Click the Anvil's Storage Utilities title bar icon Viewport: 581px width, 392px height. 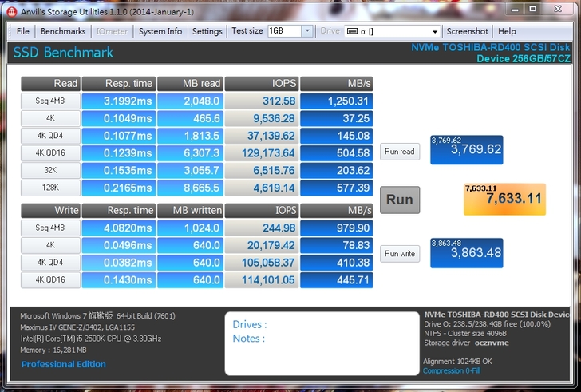(x=12, y=11)
